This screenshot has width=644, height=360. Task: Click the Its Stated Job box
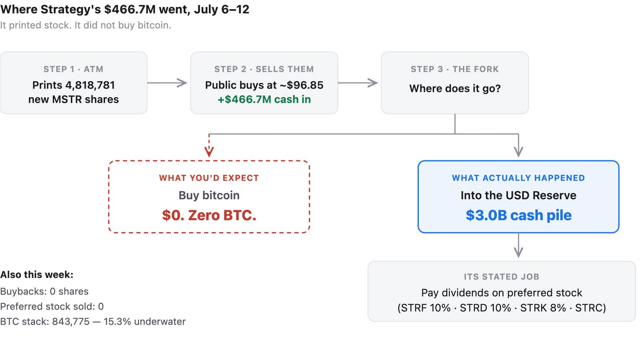[x=502, y=292]
